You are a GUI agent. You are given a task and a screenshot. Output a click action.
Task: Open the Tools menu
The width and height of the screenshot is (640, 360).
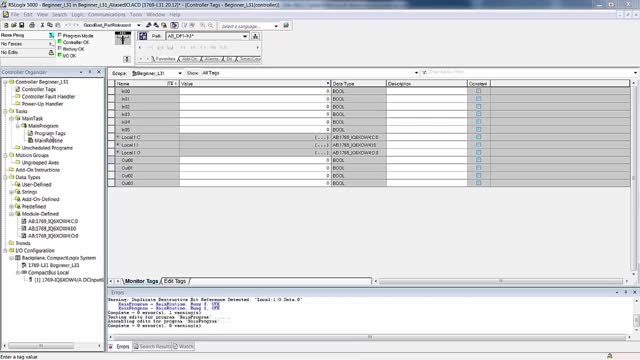tap(136, 15)
